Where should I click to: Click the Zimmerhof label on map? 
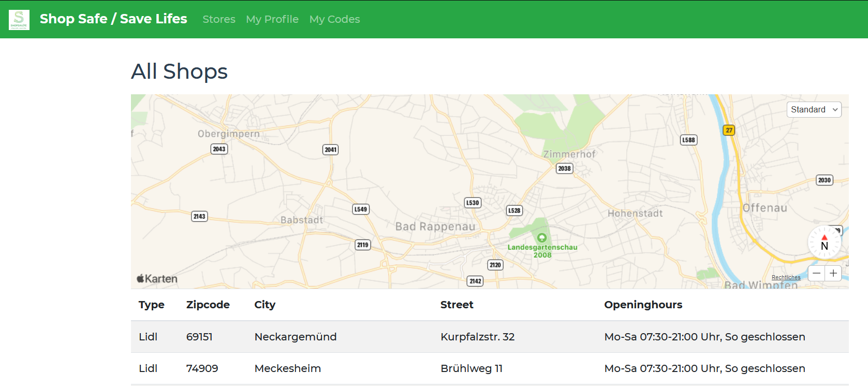tap(569, 154)
